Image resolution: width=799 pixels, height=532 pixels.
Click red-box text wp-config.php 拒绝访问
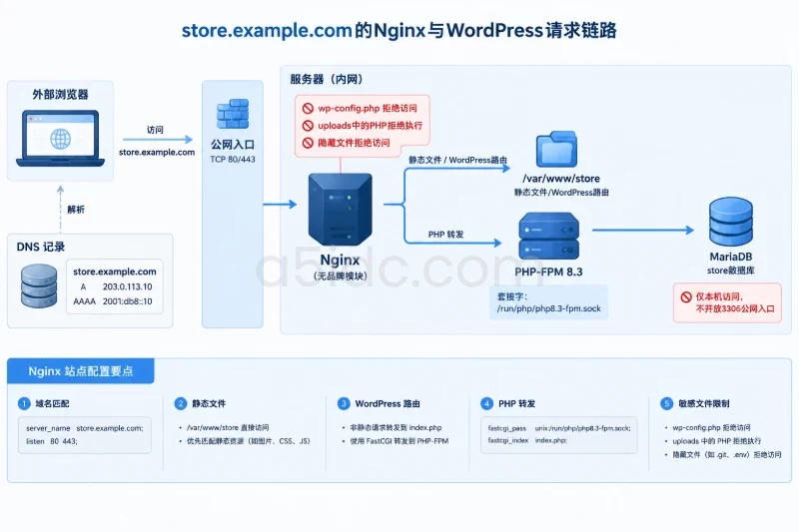[x=368, y=108]
